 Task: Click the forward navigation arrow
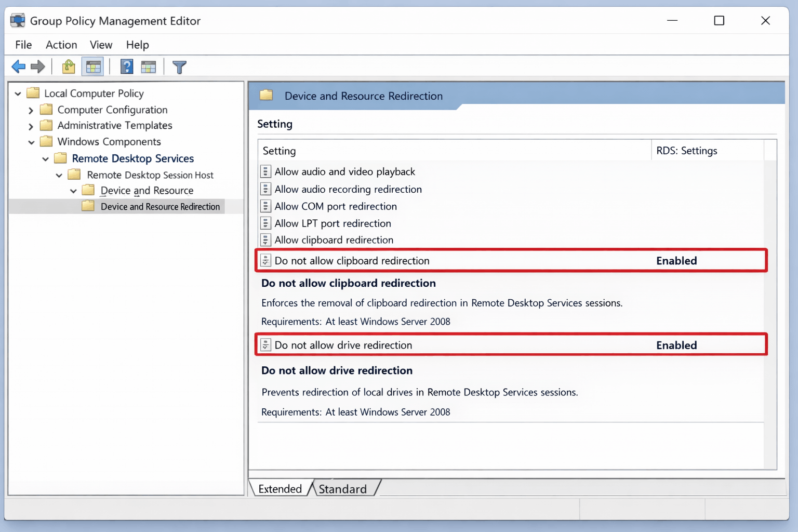[x=37, y=66]
